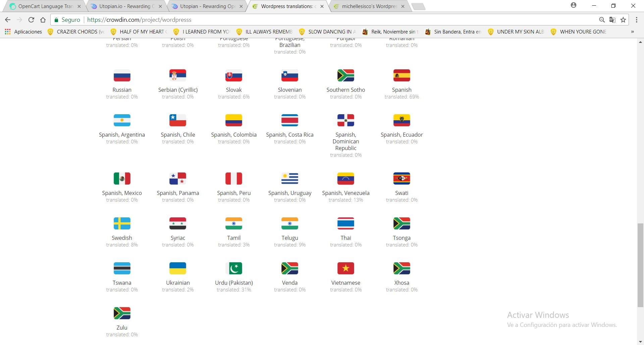Open the Reik, Noviembre sin ti bookmark

click(390, 32)
